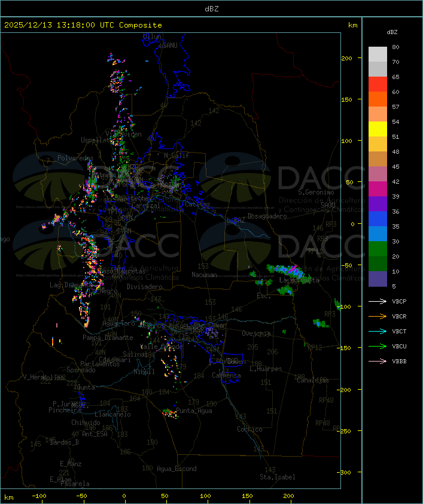Select the dark blue 35-36 dBZ swatch
The width and height of the screenshot is (423, 504).
[x=378, y=219]
